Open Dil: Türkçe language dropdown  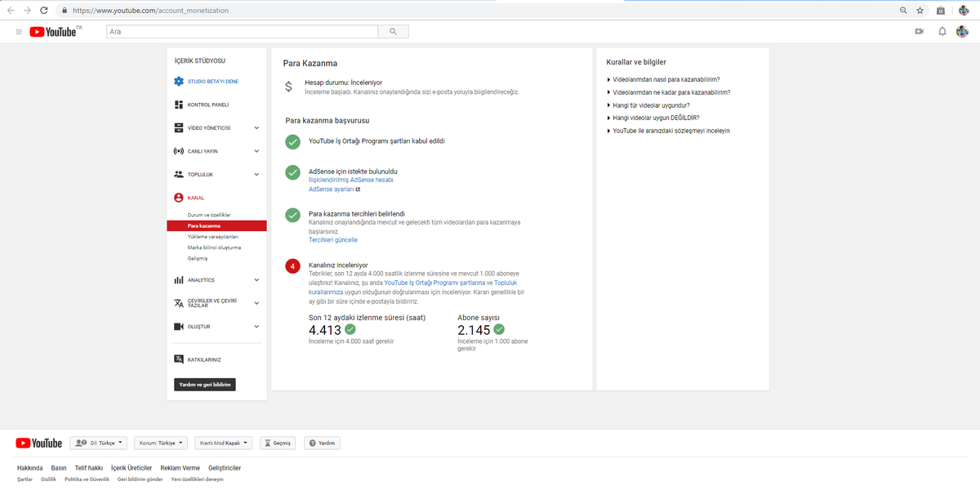[99, 443]
